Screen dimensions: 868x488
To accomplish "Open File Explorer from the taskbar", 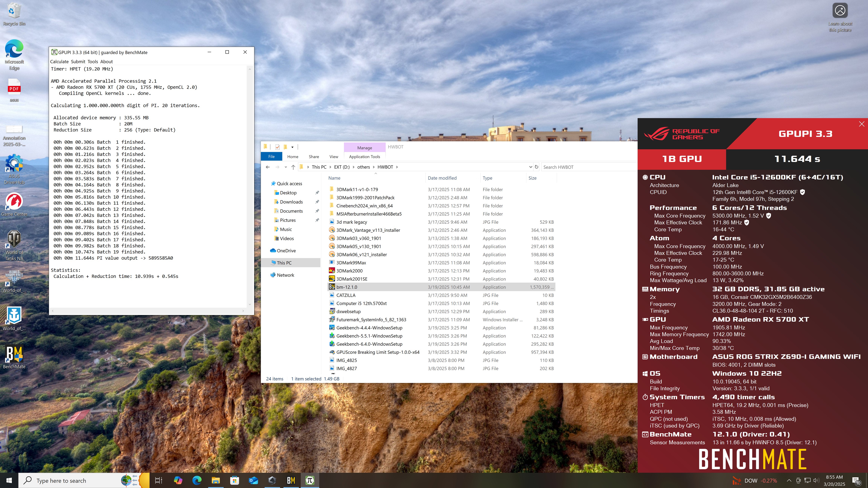I will tap(215, 480).
